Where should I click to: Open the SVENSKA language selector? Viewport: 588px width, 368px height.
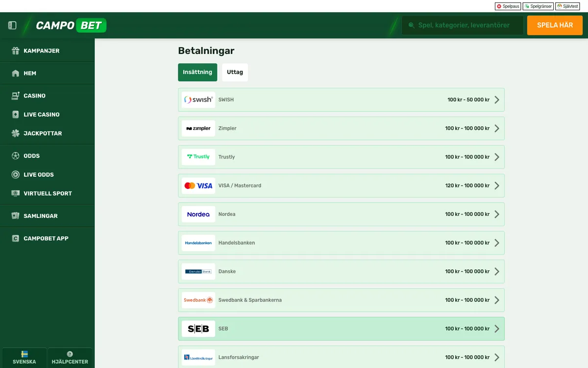pos(24,358)
